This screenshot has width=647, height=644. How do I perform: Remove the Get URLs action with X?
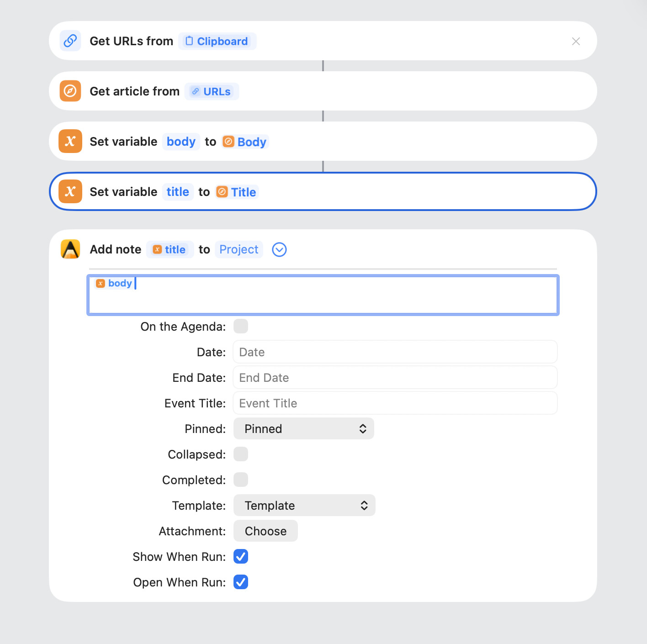pos(576,41)
